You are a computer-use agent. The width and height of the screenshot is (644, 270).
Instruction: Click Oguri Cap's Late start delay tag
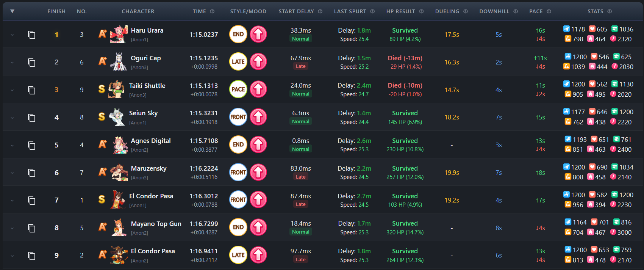[301, 66]
